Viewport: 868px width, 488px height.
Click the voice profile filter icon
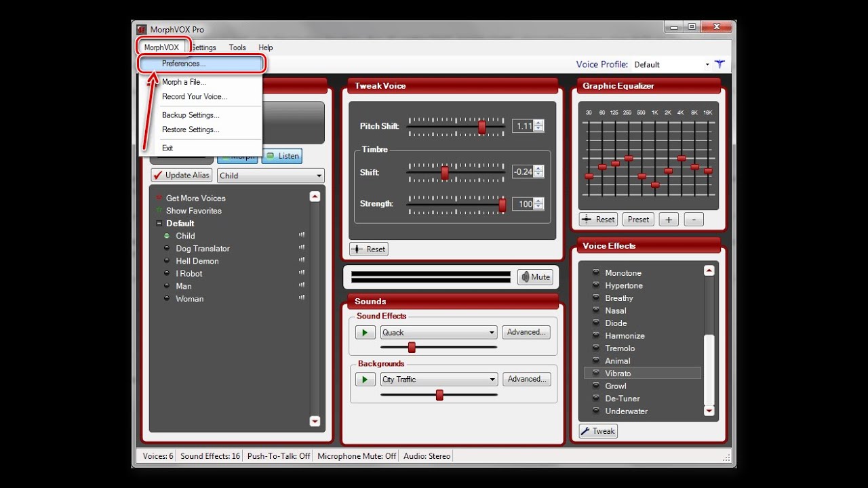[x=719, y=64]
